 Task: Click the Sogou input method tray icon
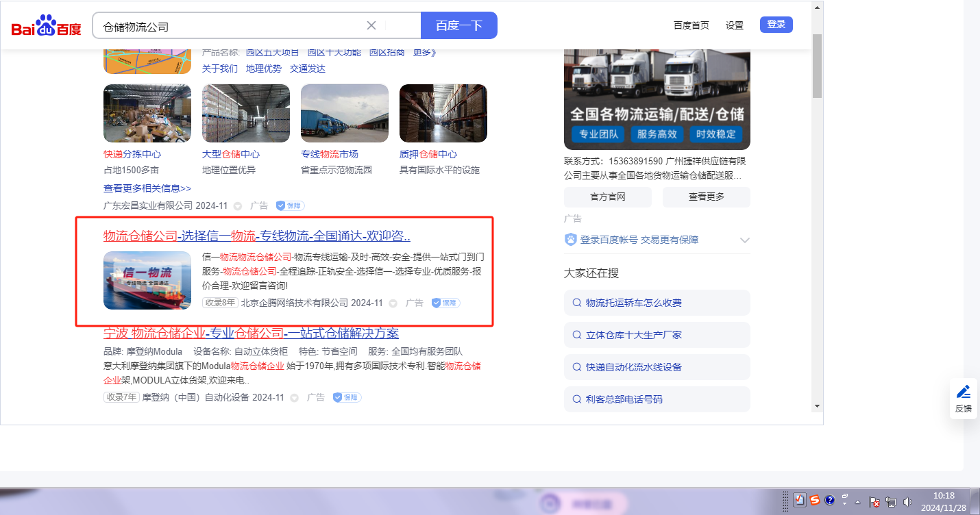click(815, 500)
